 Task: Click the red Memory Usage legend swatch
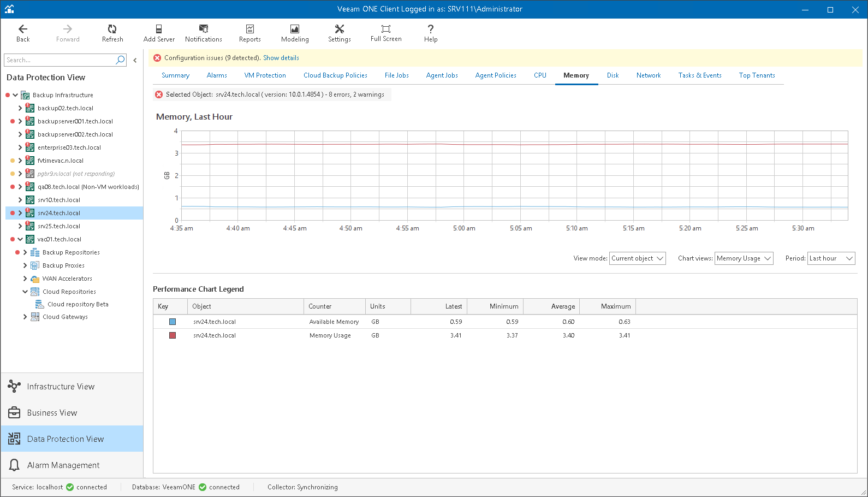pos(173,335)
